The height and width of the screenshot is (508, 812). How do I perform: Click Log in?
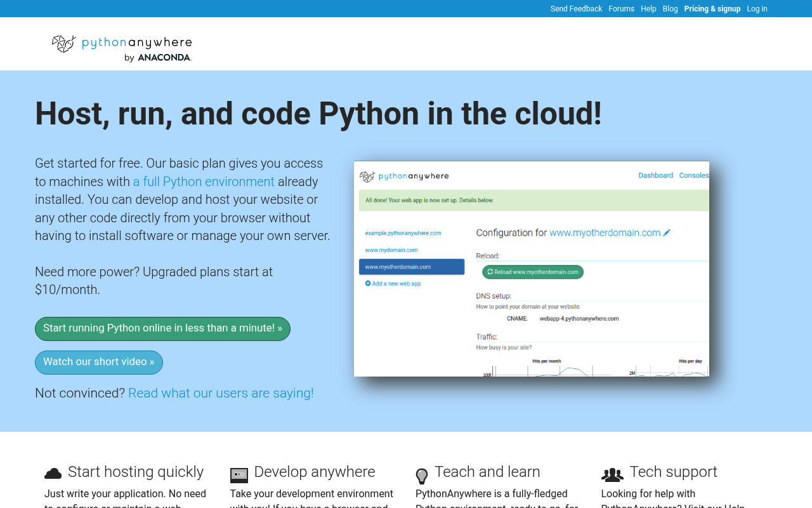pos(757,9)
